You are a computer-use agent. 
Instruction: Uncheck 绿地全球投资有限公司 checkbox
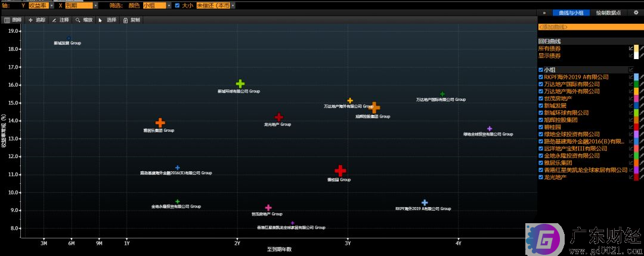point(541,134)
